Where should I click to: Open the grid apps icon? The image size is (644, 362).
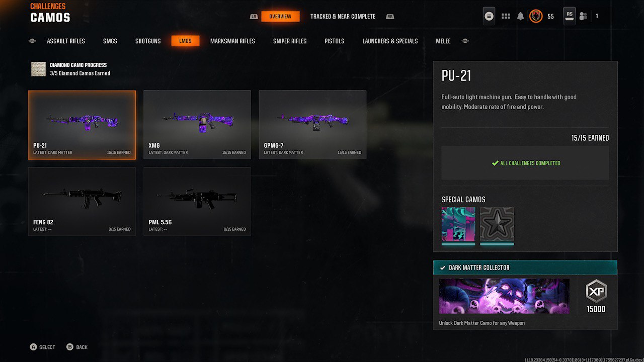pos(506,17)
